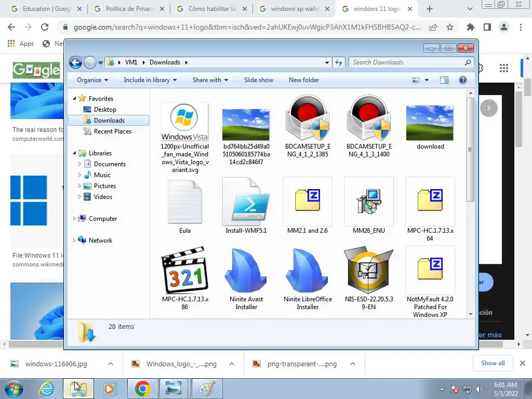Open the Organize menu
This screenshot has width=532, height=399.
[92, 80]
